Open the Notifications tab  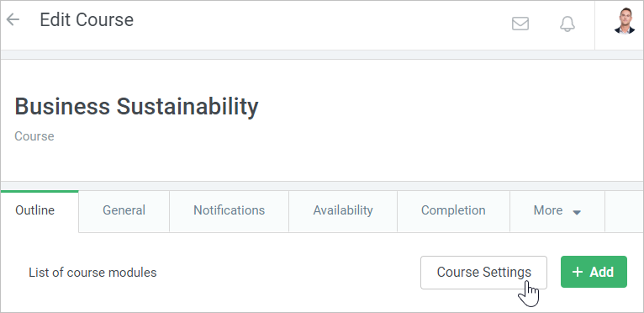(230, 211)
